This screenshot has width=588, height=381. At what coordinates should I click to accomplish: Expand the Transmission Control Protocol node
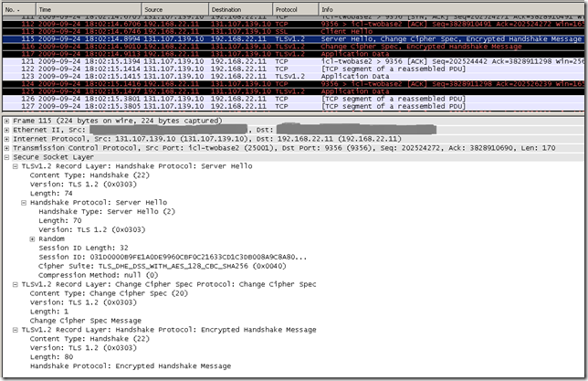click(x=6, y=148)
